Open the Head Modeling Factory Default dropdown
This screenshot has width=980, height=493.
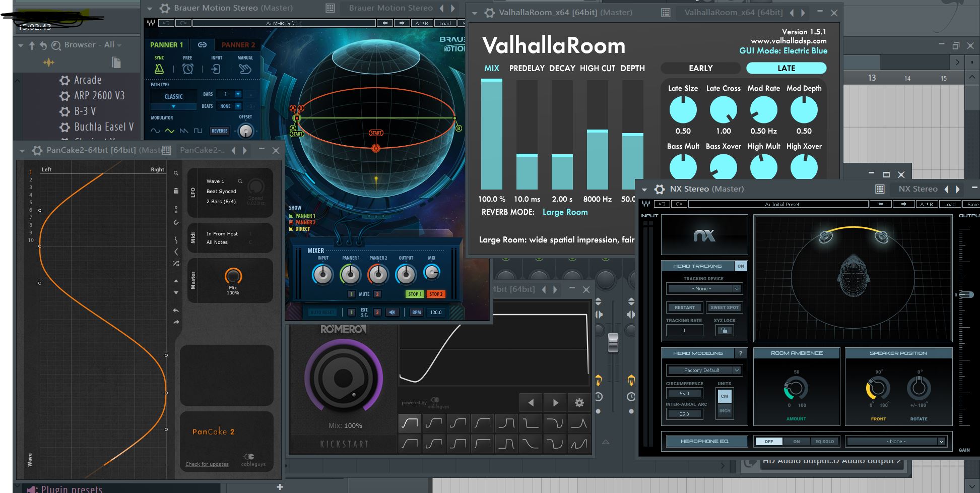[704, 371]
